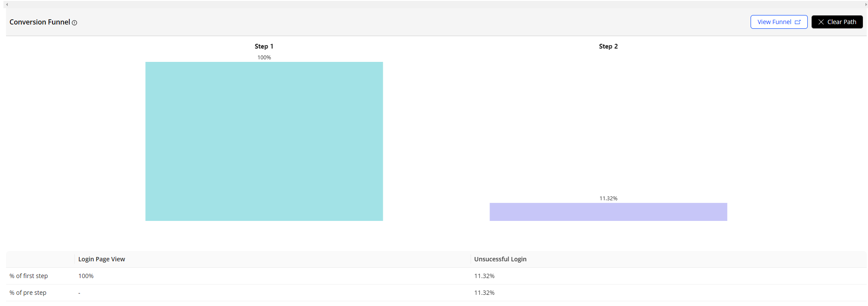
Task: Click 11.32% in the '% of first step' row
Action: 484,276
